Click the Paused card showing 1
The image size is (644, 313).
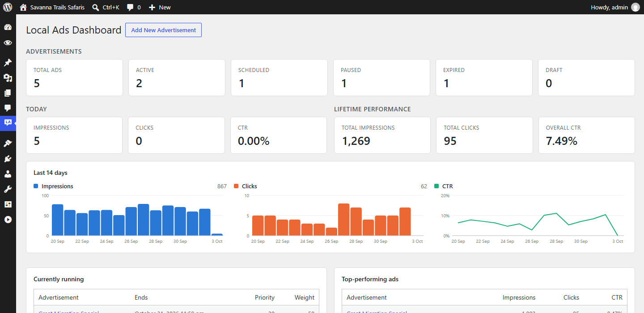click(381, 77)
